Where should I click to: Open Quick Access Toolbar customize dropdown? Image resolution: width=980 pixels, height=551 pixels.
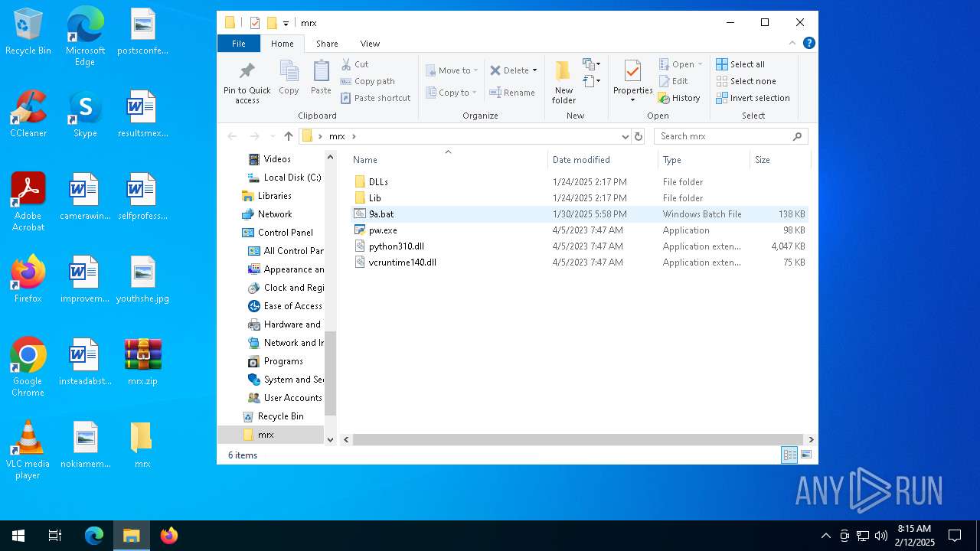click(286, 23)
